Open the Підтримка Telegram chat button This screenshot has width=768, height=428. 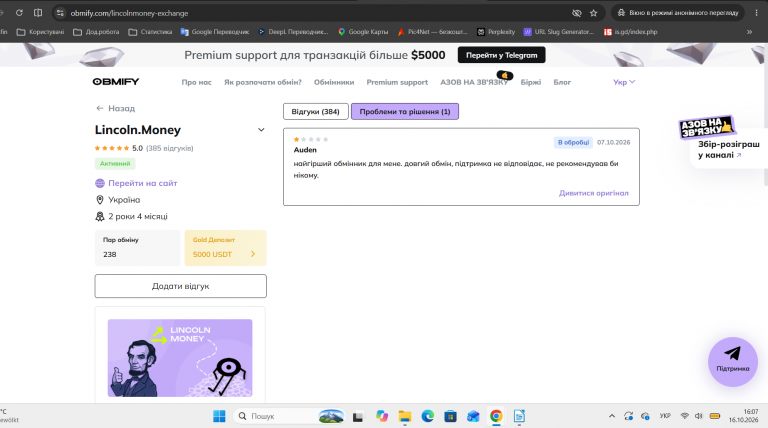(x=733, y=361)
